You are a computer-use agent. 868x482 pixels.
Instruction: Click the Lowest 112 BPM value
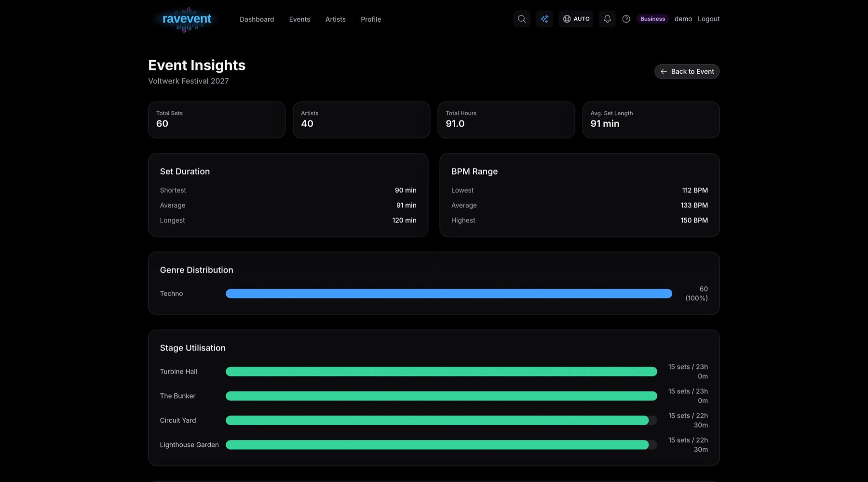(x=695, y=190)
